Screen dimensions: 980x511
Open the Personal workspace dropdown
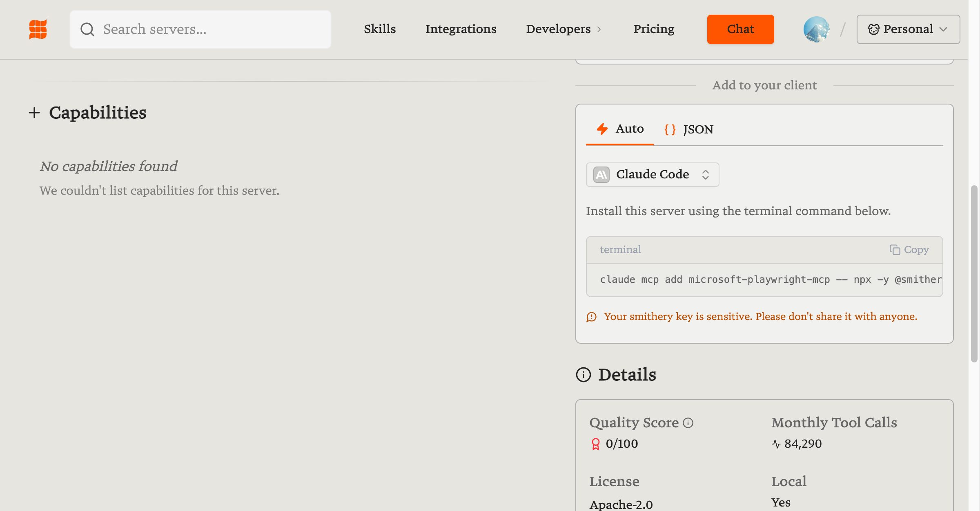908,29
